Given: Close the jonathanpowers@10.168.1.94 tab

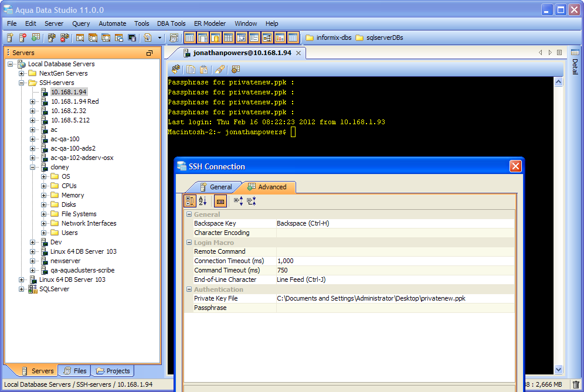Looking at the screenshot, I should point(298,53).
